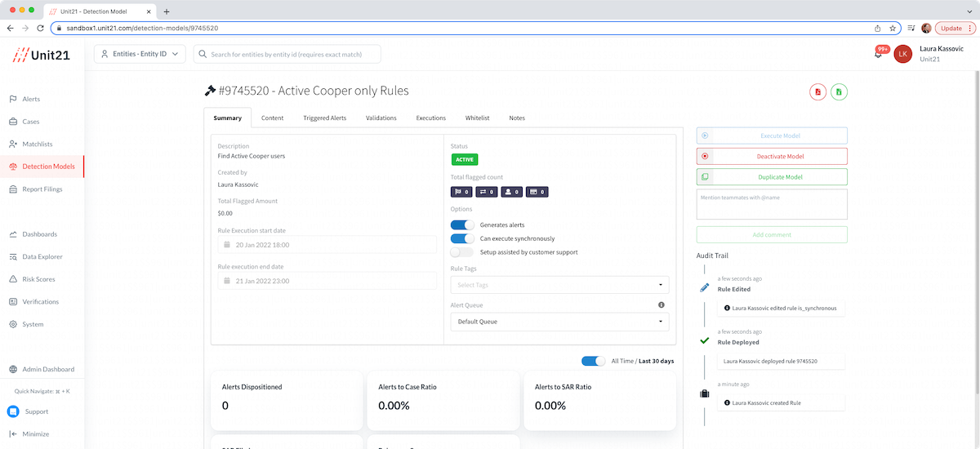Click Deactivate Model button
The width and height of the screenshot is (980, 449).
(x=772, y=156)
